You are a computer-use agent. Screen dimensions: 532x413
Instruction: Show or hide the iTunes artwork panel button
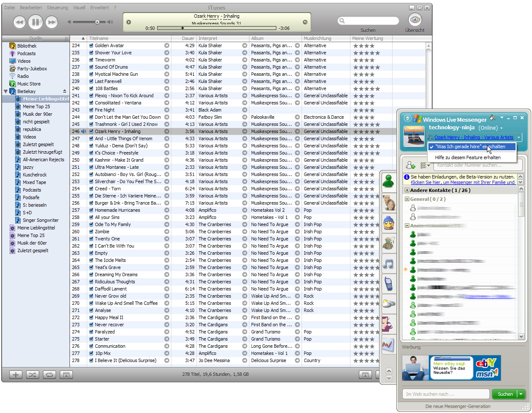66,375
